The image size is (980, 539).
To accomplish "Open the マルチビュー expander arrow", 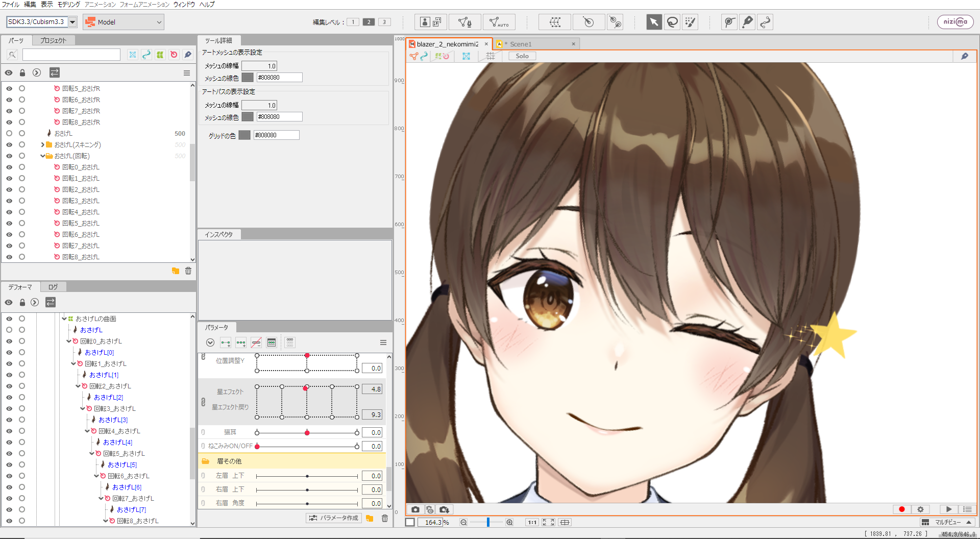I will [969, 522].
